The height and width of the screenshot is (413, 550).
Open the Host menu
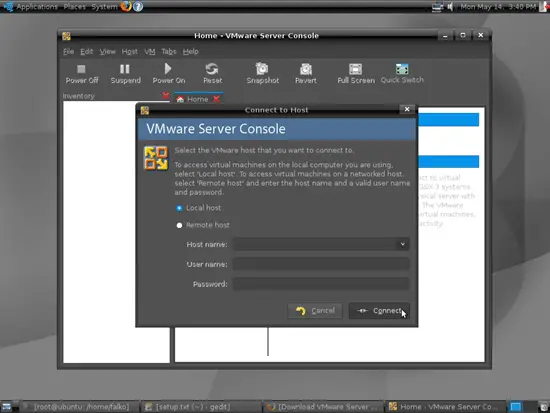(129, 52)
